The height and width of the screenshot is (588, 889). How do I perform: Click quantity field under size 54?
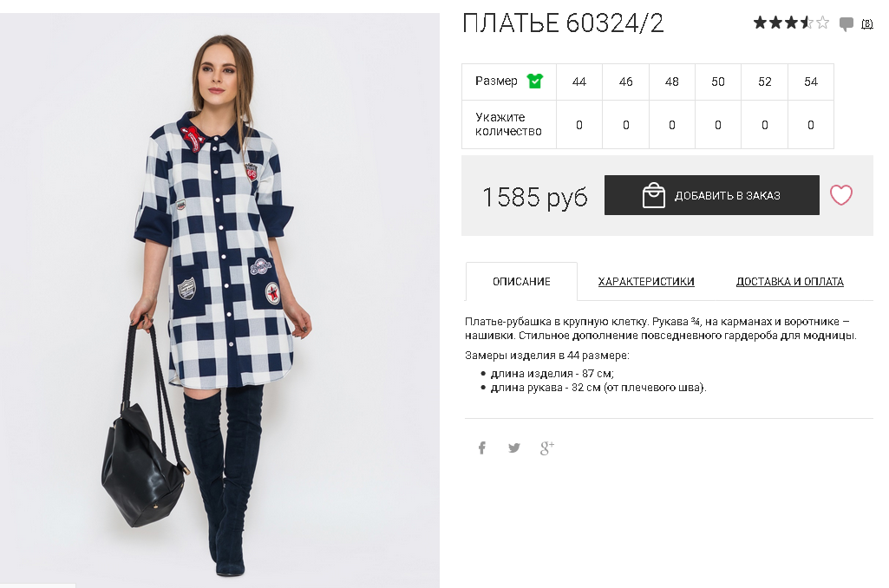[811, 125]
